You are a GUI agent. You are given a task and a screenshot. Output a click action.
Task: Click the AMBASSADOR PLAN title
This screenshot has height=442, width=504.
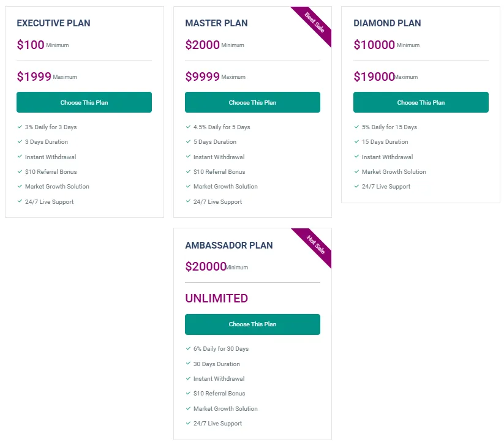229,245
